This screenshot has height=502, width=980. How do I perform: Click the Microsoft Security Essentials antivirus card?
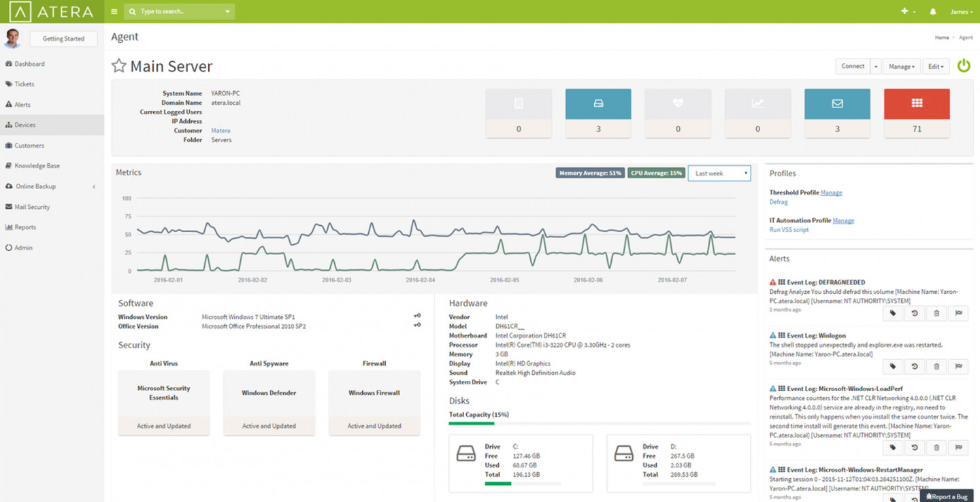click(x=164, y=403)
